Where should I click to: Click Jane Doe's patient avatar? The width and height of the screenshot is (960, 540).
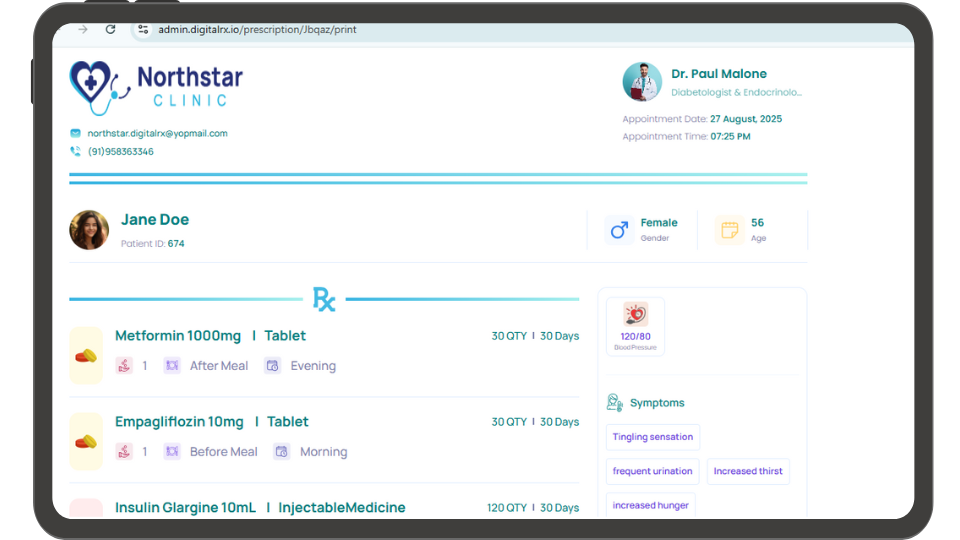tap(89, 230)
